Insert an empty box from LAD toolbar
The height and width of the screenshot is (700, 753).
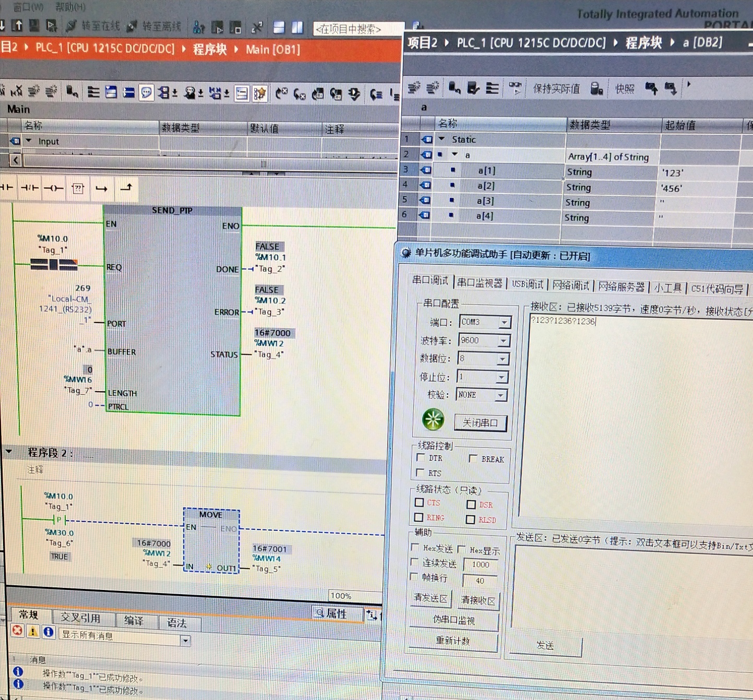coord(78,188)
